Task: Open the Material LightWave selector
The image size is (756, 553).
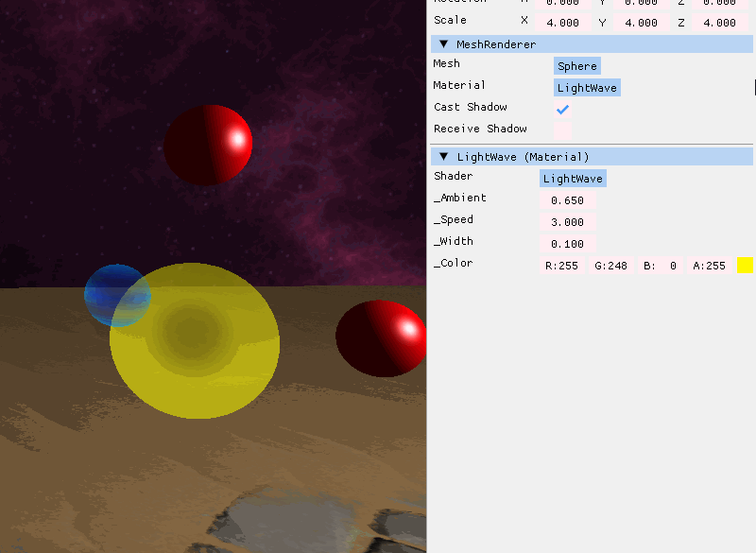Action: [x=587, y=88]
